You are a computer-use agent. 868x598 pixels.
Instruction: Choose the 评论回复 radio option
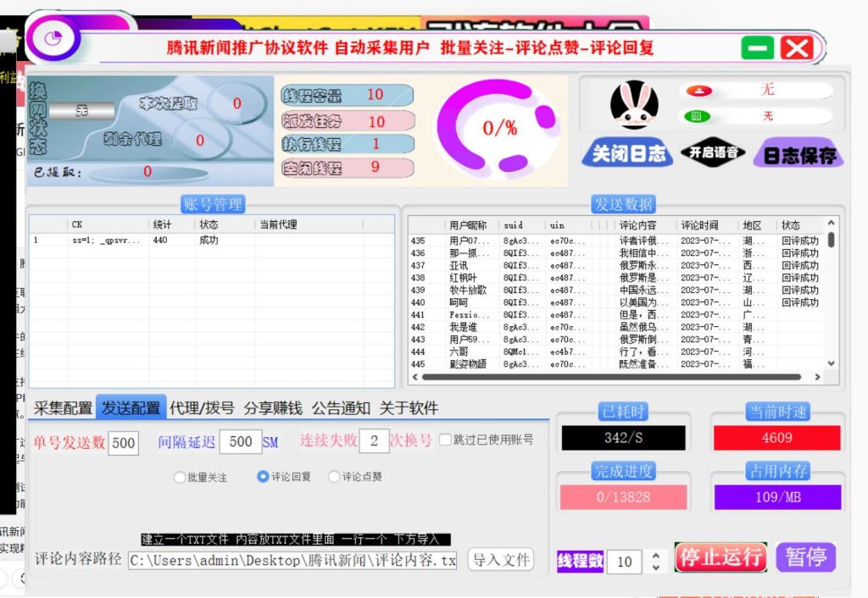point(263,477)
